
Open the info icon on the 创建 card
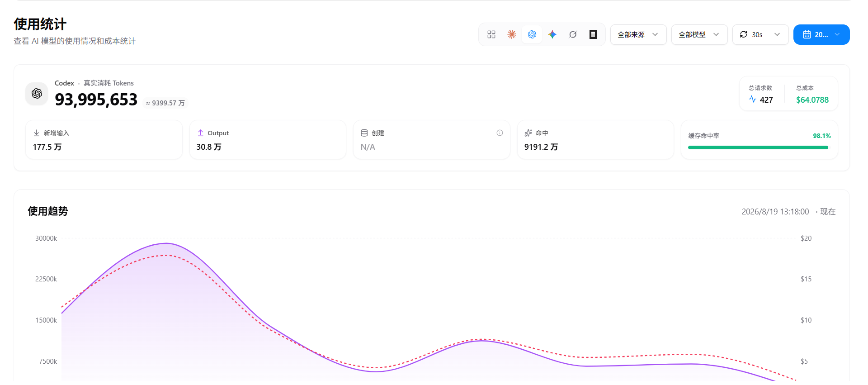point(500,133)
